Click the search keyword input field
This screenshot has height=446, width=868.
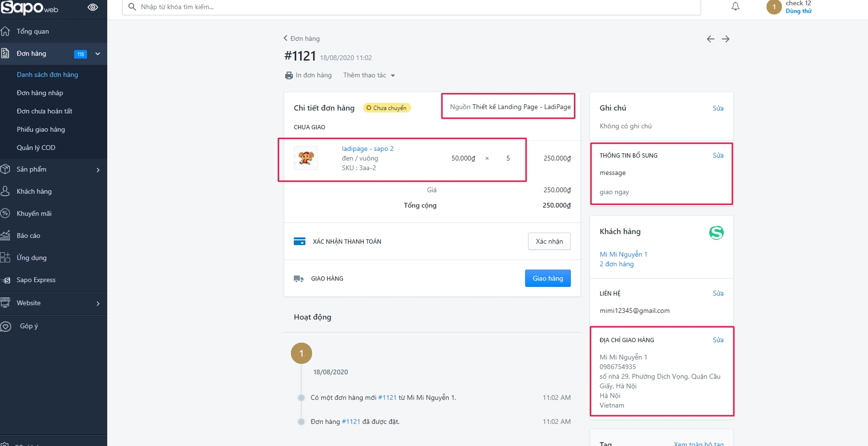pyautogui.click(x=414, y=7)
